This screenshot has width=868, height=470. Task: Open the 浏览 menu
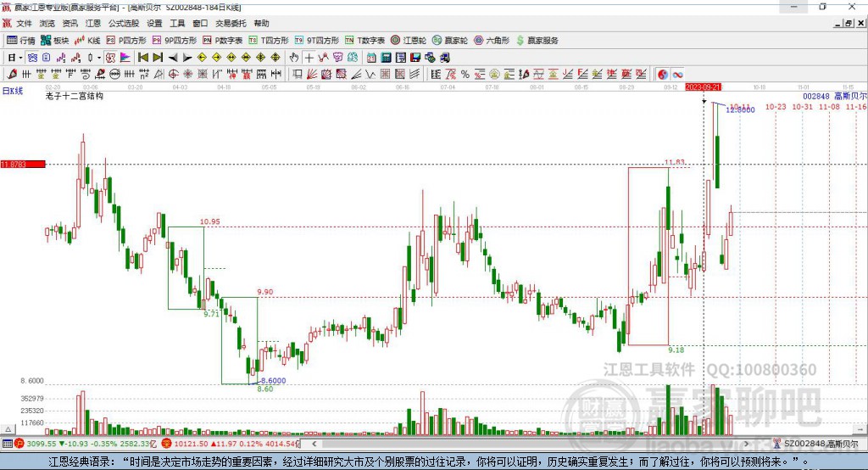pos(47,23)
